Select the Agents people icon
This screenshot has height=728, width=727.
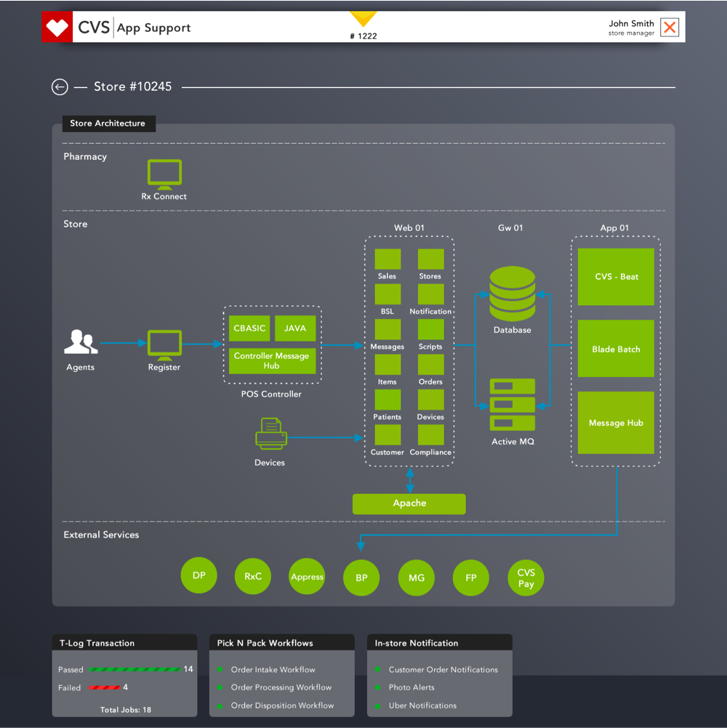click(80, 342)
